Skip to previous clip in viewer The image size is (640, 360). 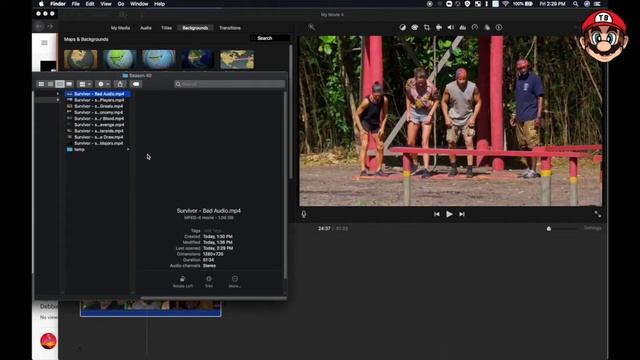(437, 214)
